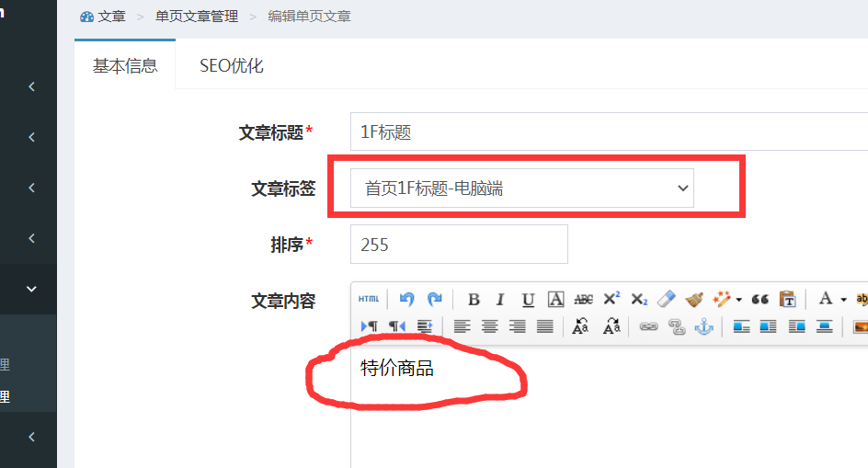Click the 排序 input field showing 255

459,245
